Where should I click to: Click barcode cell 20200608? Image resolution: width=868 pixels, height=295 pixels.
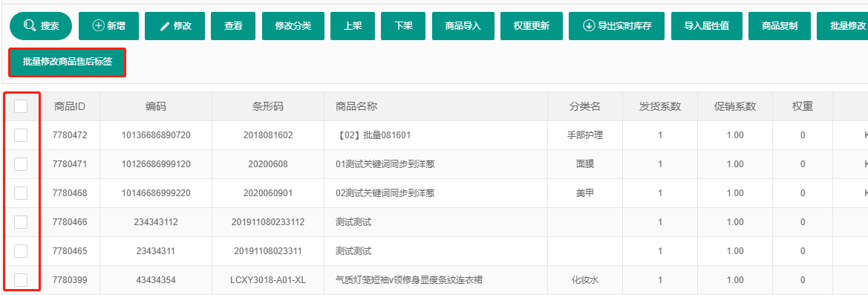coord(268,163)
